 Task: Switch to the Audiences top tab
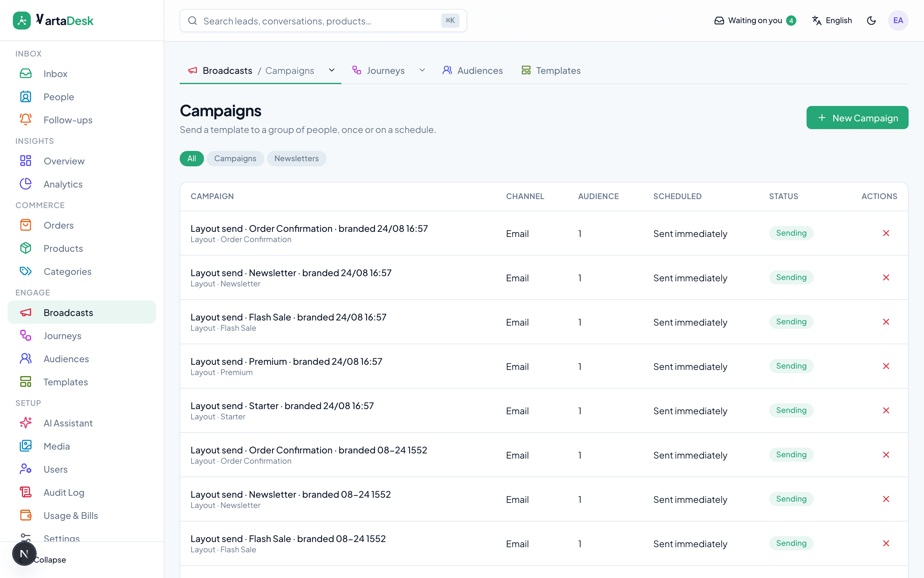473,70
